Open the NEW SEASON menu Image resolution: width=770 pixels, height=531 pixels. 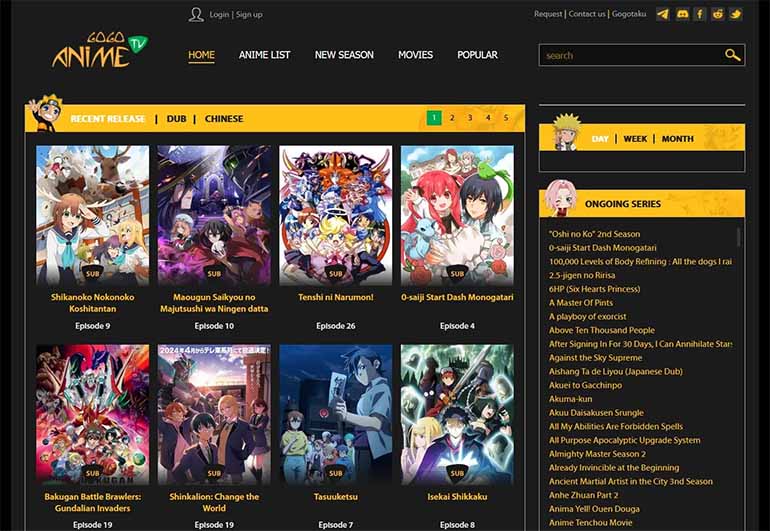tap(344, 55)
